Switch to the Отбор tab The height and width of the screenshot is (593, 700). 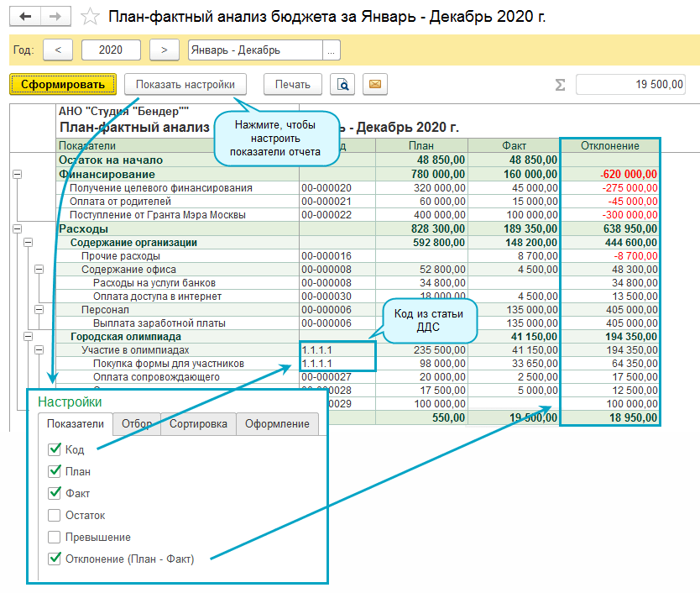click(x=137, y=424)
